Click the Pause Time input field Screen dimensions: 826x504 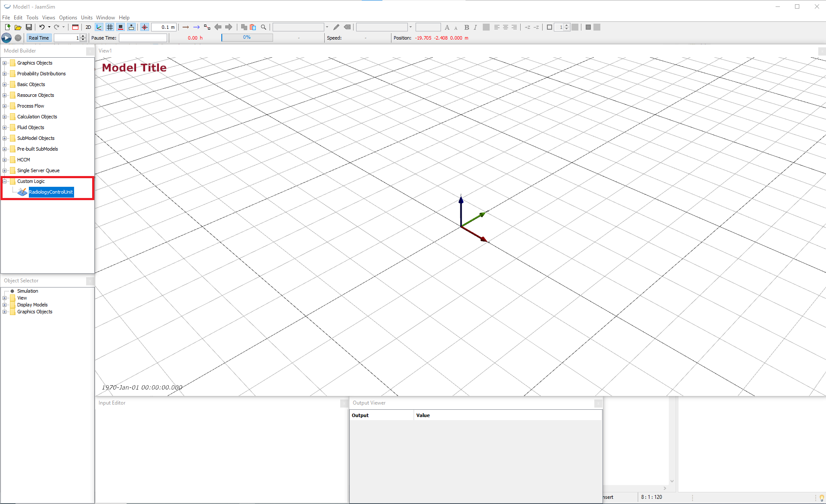[x=143, y=38]
